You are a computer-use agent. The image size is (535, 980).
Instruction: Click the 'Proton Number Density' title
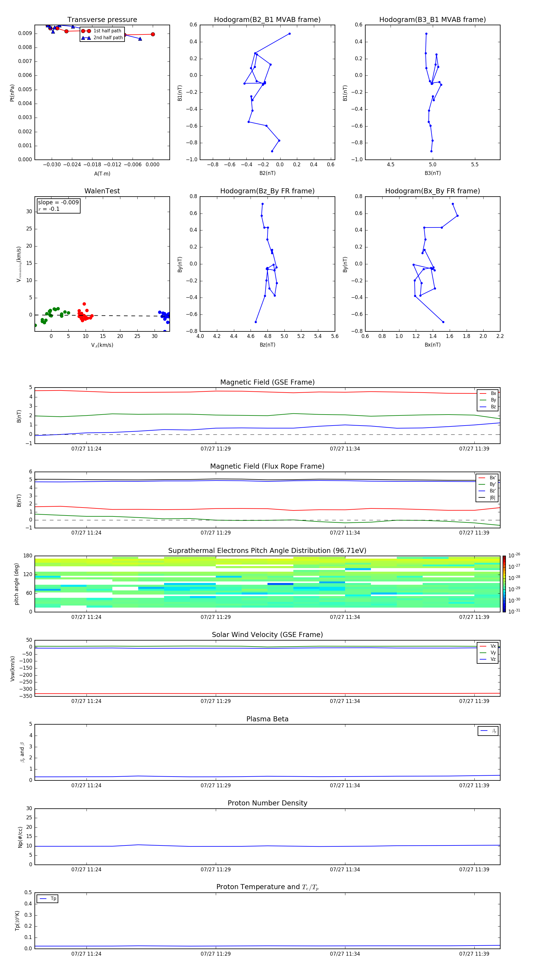click(x=267, y=803)
